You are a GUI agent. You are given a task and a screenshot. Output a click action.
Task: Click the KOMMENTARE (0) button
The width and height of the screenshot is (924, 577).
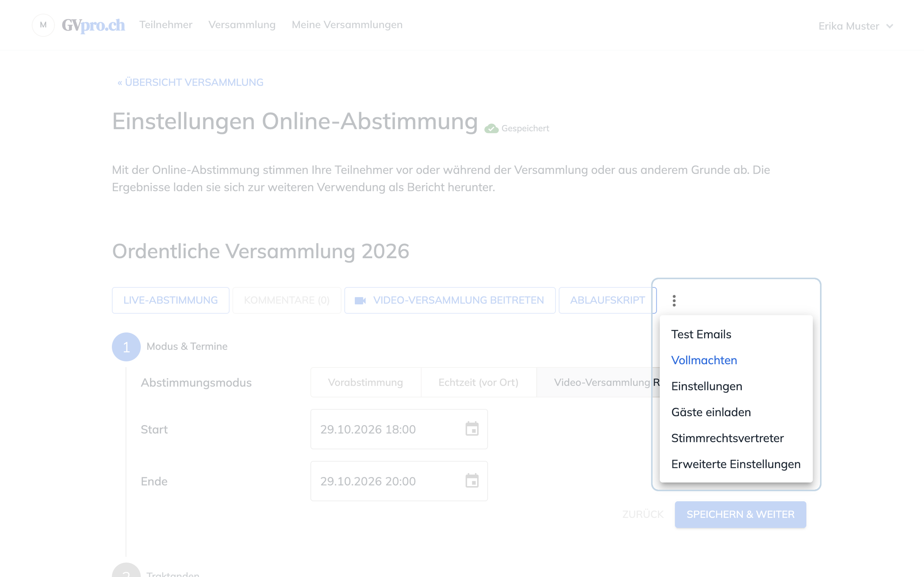[x=287, y=300]
